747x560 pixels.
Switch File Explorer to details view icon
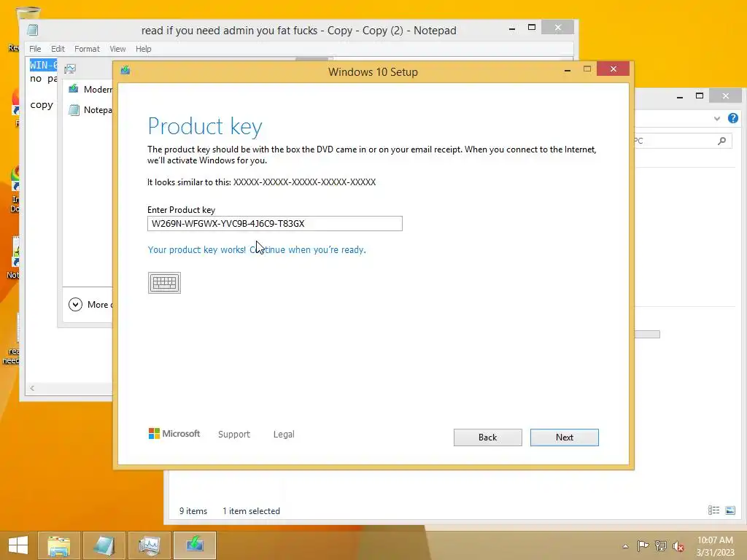tap(713, 510)
